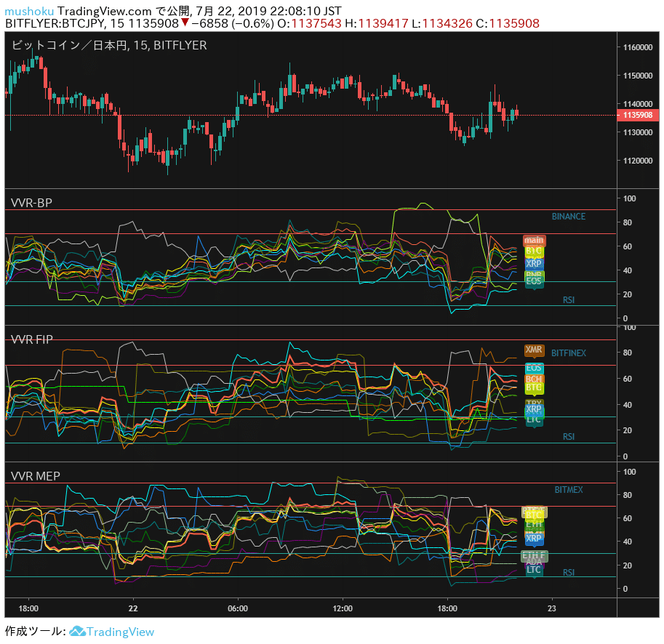
Task: Select the VVR FIP indicator title
Action: pyautogui.click(x=31, y=339)
